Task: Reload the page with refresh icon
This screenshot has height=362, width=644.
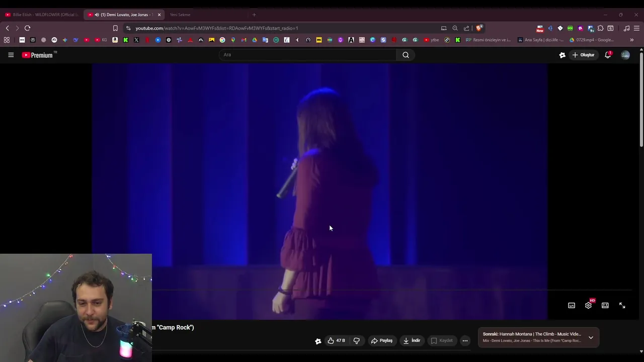Action: click(x=27, y=28)
